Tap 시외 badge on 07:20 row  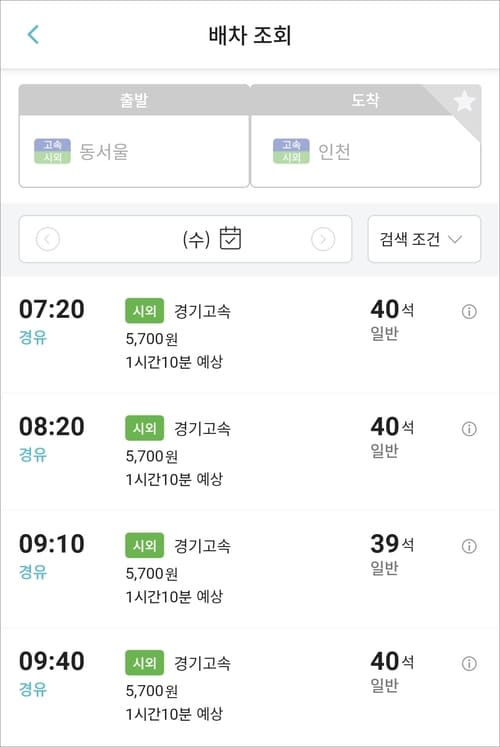tap(144, 311)
